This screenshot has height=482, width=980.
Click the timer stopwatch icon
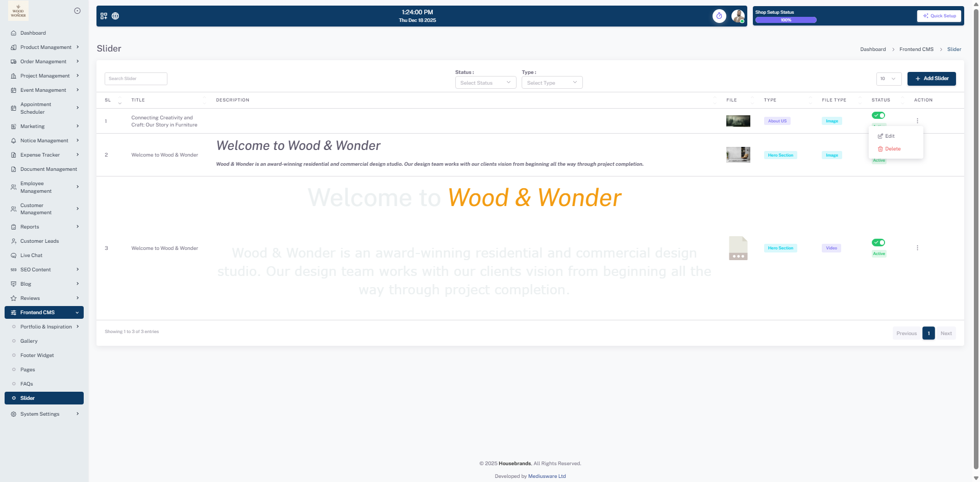[x=719, y=16]
